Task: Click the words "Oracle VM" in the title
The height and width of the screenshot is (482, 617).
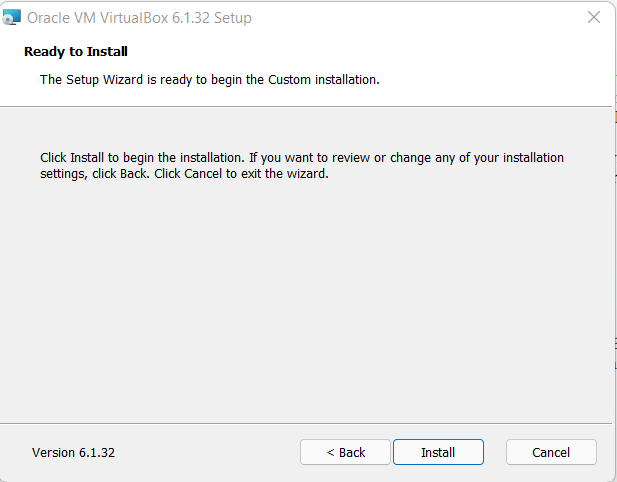Action: [x=58, y=18]
